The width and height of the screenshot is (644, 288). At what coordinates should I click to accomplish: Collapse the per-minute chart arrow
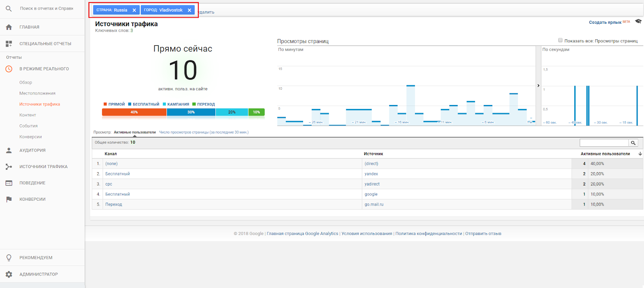(538, 86)
